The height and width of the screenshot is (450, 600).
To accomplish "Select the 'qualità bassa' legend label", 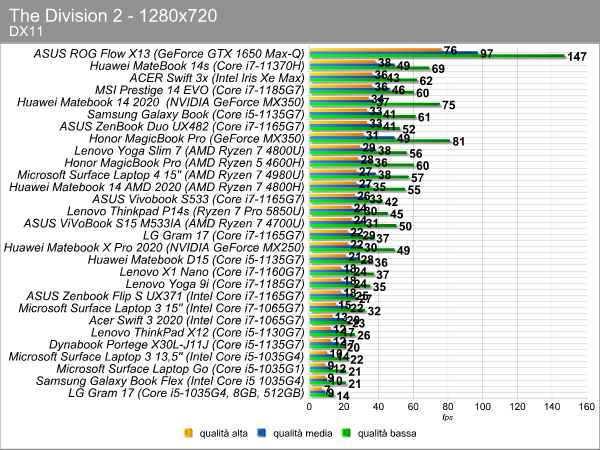I will click(x=387, y=433).
